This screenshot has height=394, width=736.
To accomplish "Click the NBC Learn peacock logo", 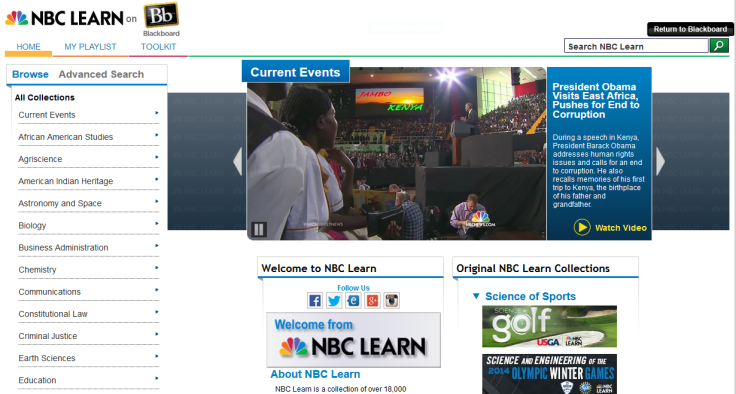I will 64,18.
